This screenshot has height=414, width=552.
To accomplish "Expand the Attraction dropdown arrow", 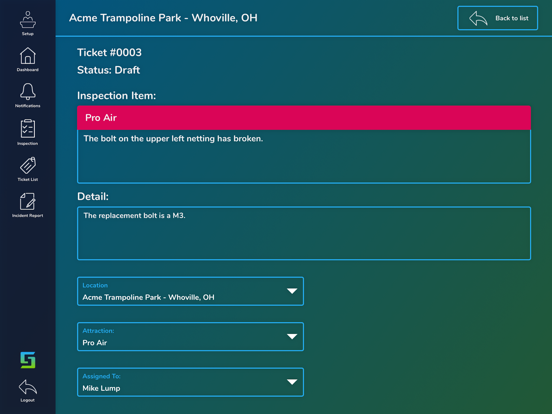I will [x=292, y=337].
